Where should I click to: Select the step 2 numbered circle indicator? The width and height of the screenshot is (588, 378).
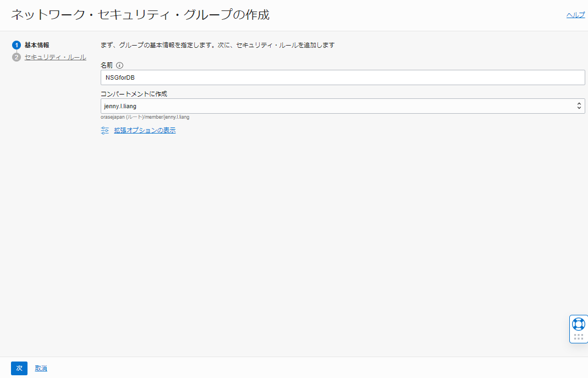(x=16, y=57)
